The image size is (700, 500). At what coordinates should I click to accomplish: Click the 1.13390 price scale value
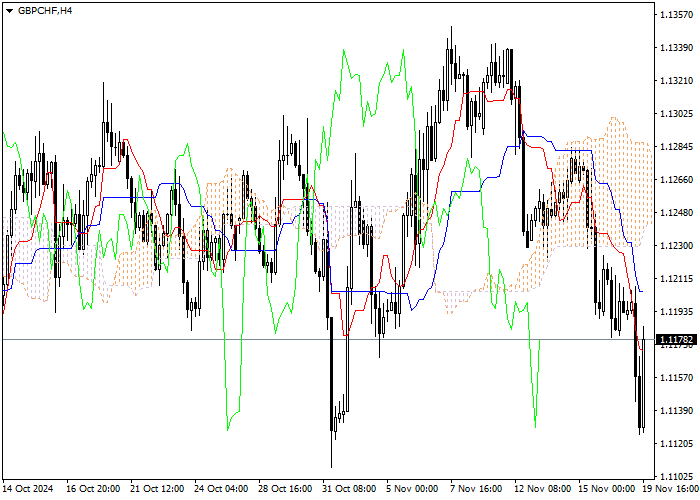676,47
